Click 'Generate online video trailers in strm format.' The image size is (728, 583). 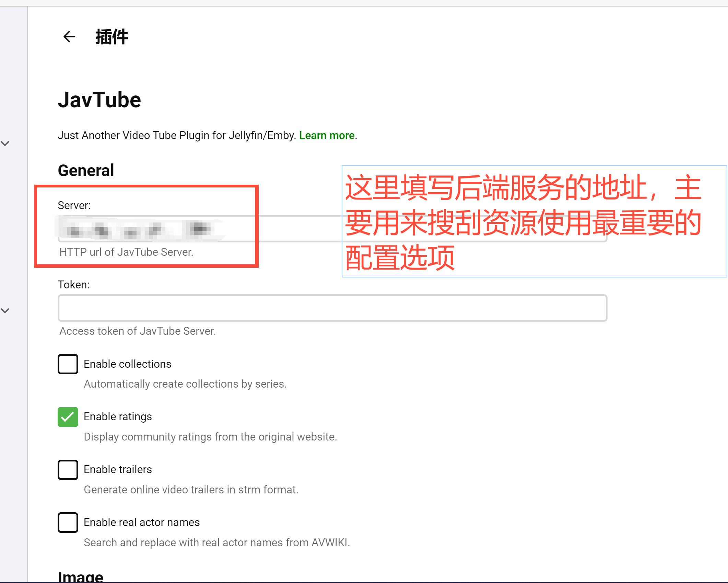click(191, 490)
